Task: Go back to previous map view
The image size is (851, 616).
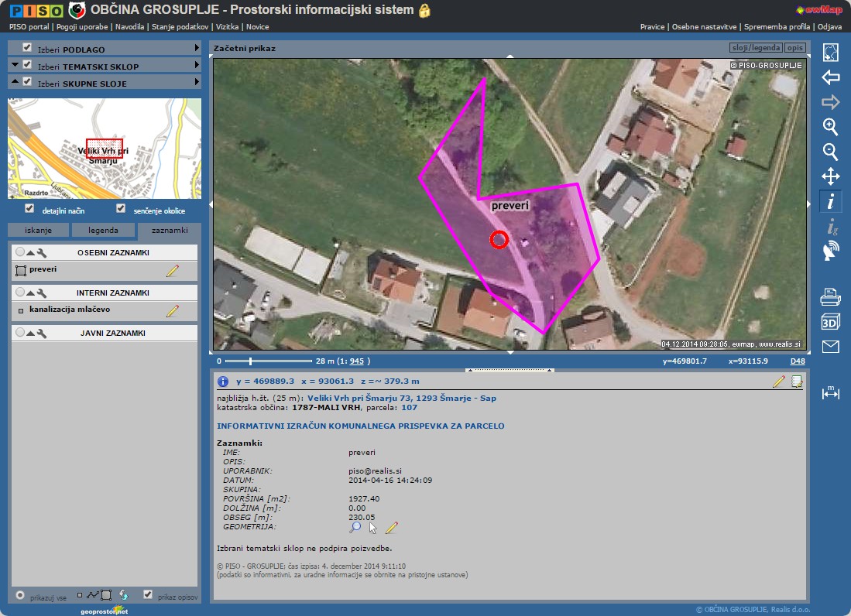Action: pos(830,77)
